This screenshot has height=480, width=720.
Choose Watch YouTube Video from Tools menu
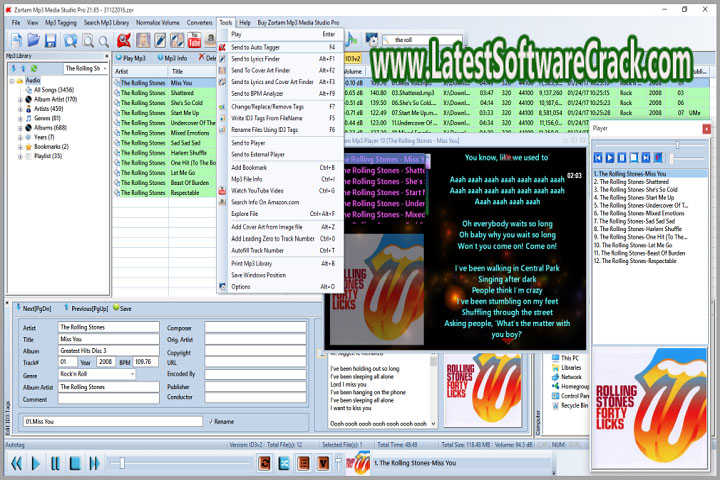[257, 190]
